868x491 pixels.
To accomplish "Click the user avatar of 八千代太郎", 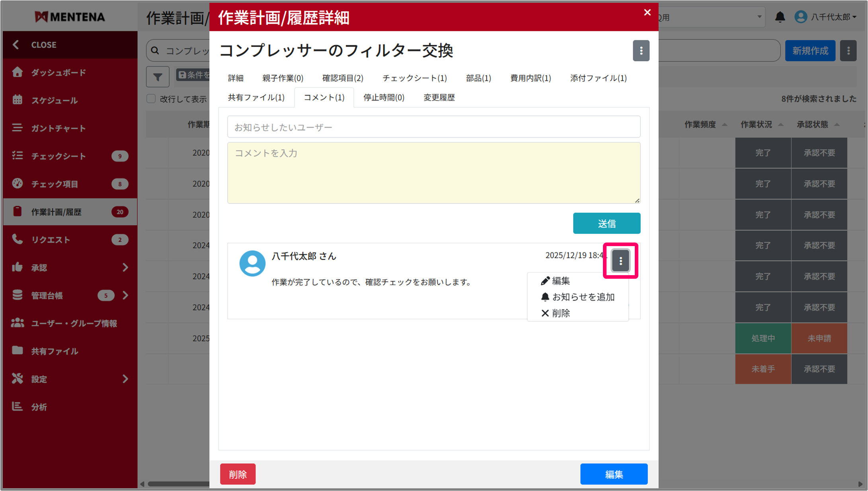I will click(252, 263).
